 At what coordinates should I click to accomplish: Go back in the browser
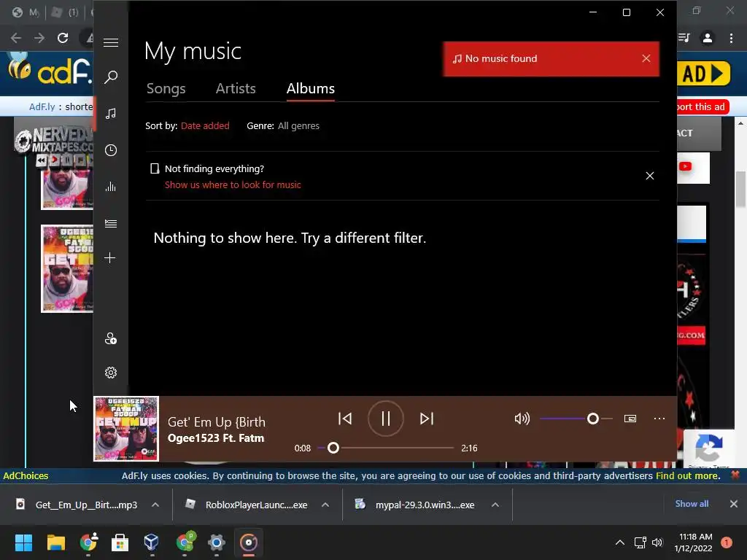[x=16, y=38]
